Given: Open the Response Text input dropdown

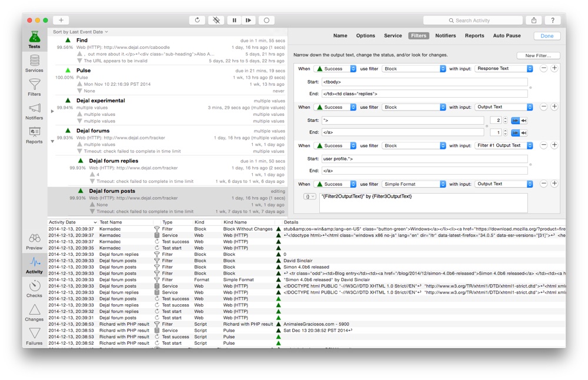Looking at the screenshot, I should [503, 69].
